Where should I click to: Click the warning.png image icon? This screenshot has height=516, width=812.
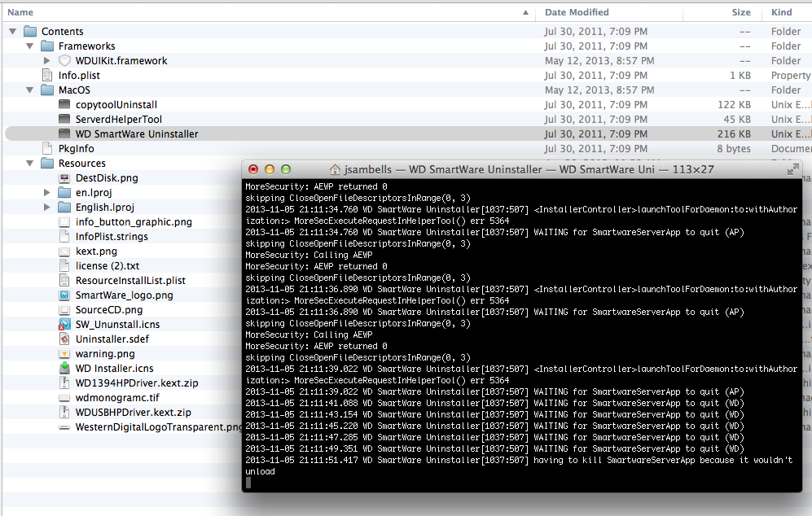coord(64,354)
